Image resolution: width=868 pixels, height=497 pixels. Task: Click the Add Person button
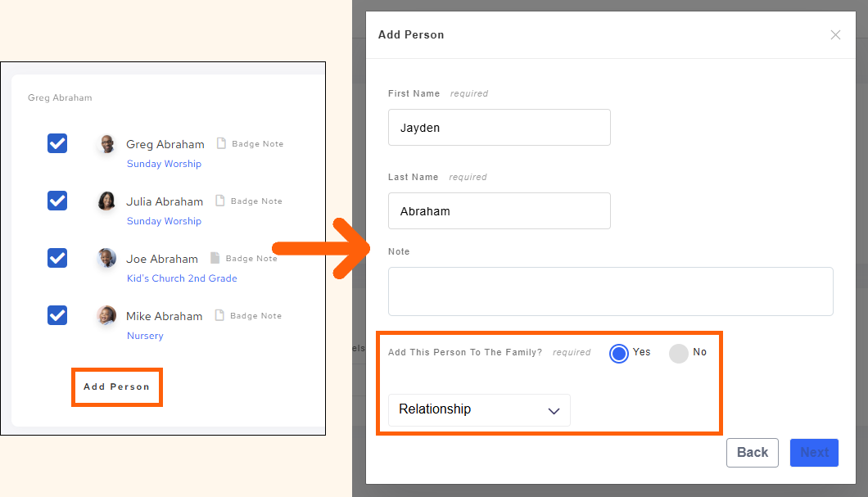coord(116,386)
